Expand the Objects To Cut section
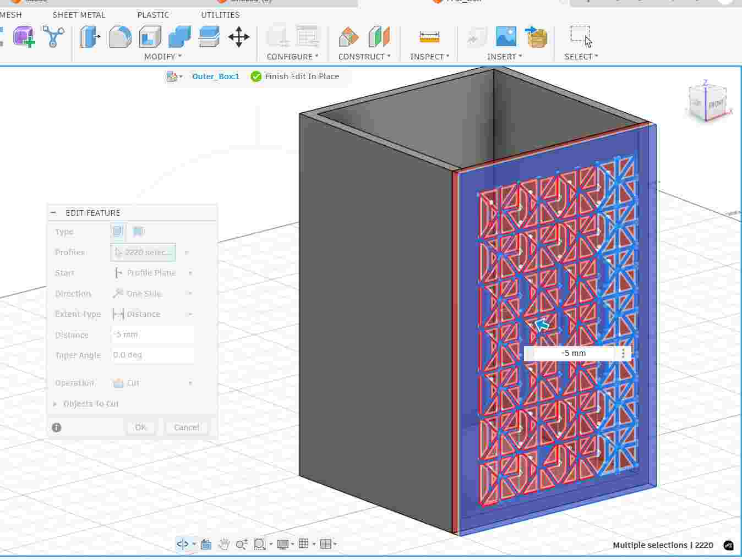The image size is (742, 560). click(x=91, y=403)
